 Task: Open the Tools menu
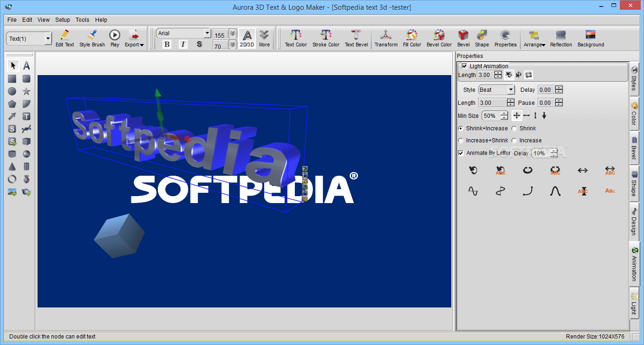pos(83,20)
